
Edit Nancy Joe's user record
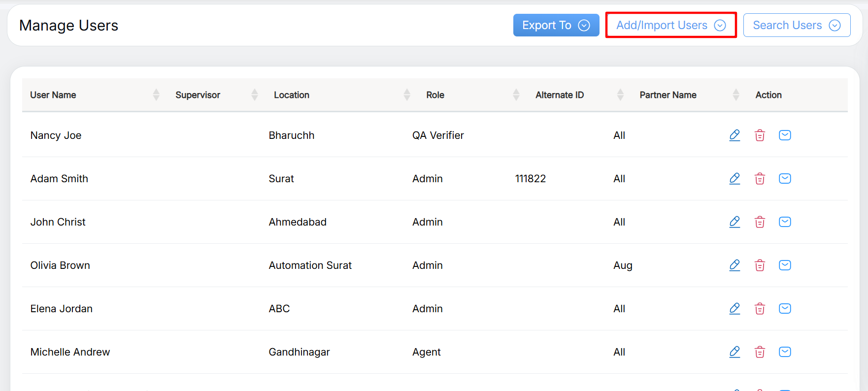click(734, 135)
